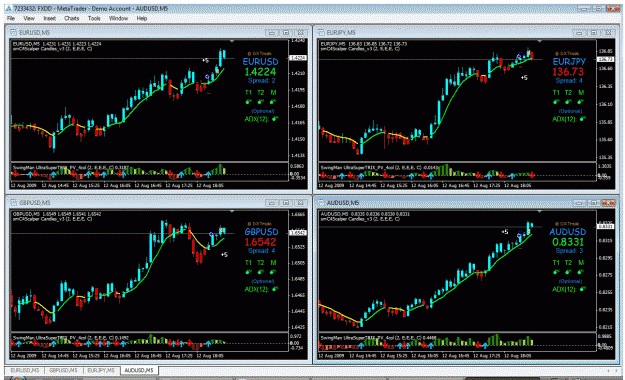This screenshot has height=380, width=625.
Task: Click 'ADX(12):' label in the GBPUSD chart
Action: (x=257, y=289)
